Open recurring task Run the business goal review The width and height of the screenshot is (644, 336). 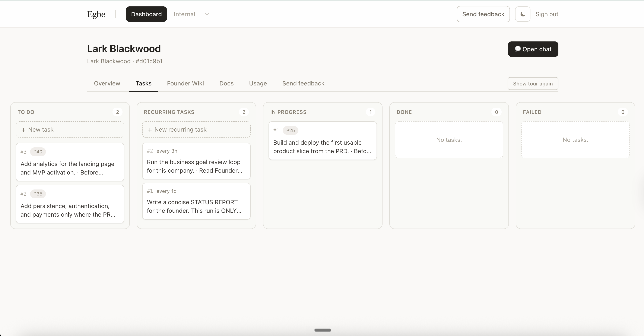point(196,161)
